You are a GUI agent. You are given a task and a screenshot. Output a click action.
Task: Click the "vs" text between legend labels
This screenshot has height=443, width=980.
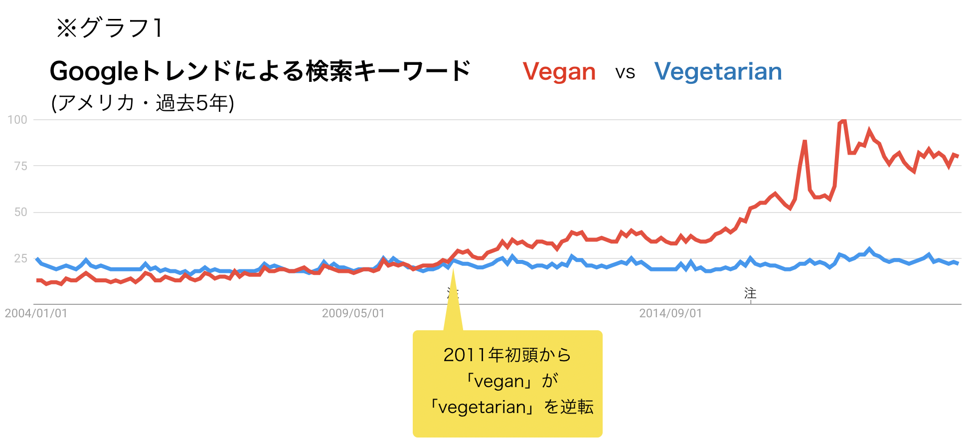tap(625, 73)
